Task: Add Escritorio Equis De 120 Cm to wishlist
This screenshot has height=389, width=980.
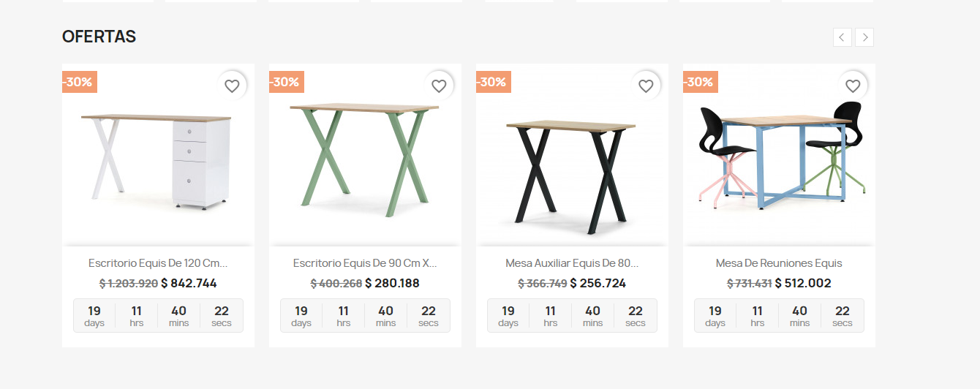Action: [x=232, y=86]
